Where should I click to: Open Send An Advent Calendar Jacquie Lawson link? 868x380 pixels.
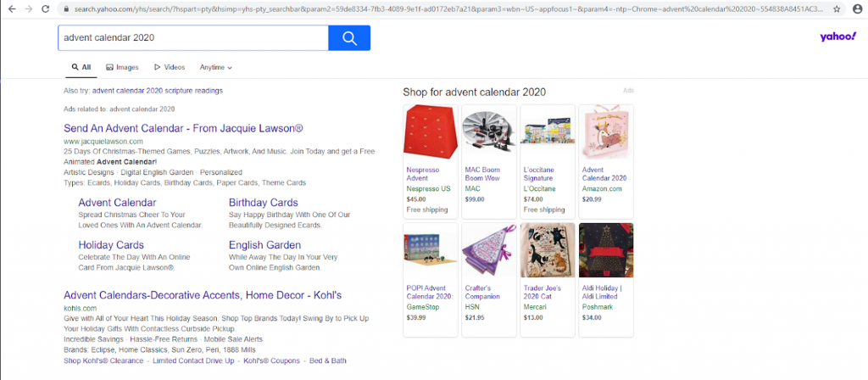click(183, 128)
